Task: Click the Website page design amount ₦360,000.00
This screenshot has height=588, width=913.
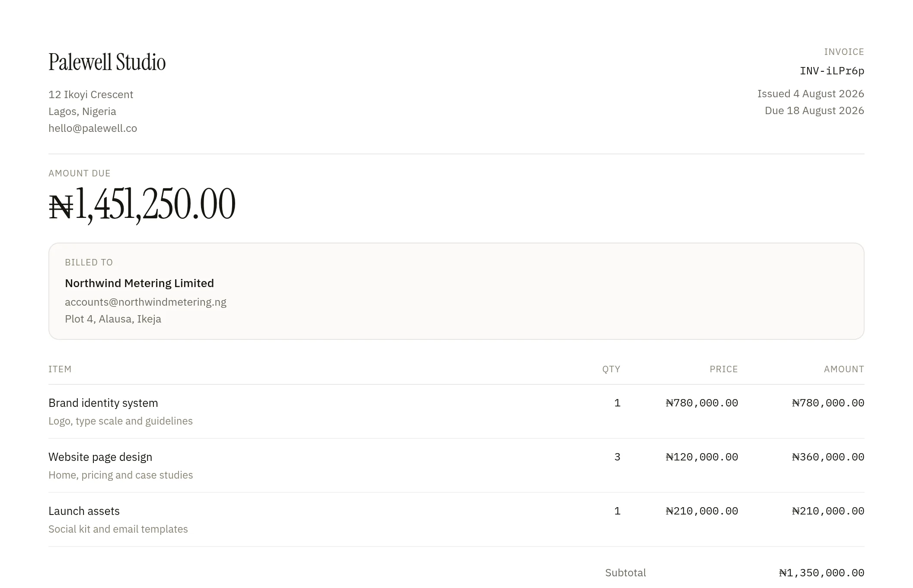Action: [x=828, y=457]
